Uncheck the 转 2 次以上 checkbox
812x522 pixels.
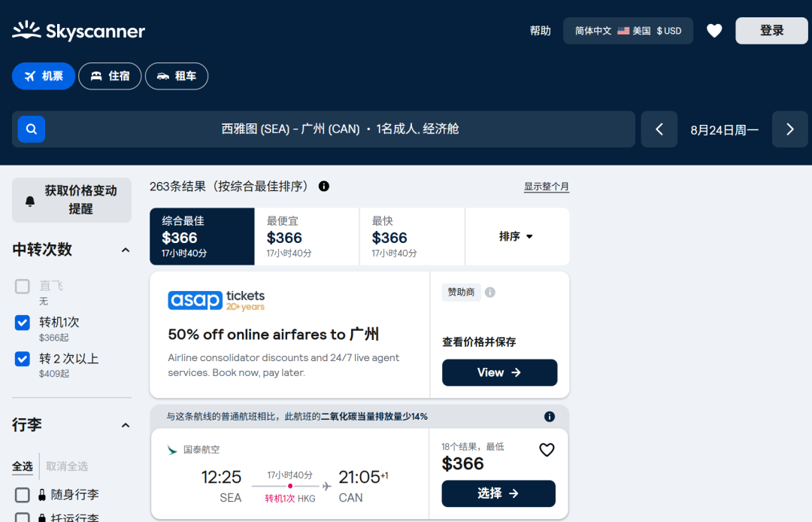(23, 359)
